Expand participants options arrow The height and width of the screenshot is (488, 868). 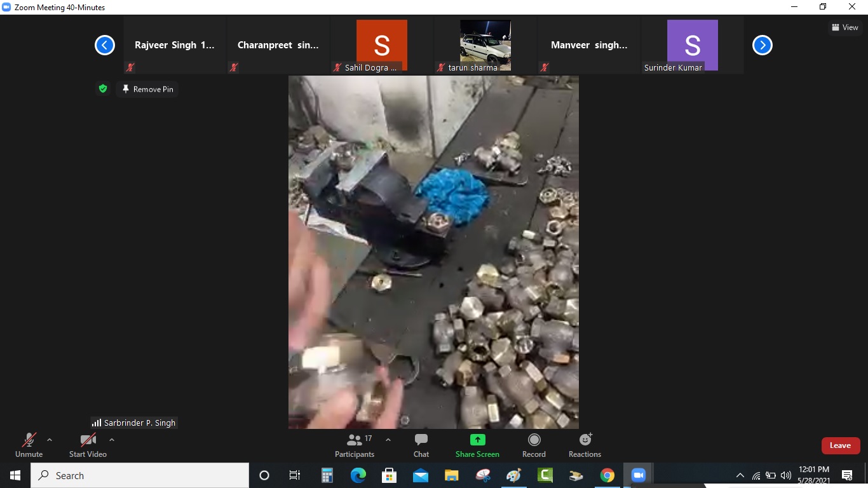(x=388, y=440)
